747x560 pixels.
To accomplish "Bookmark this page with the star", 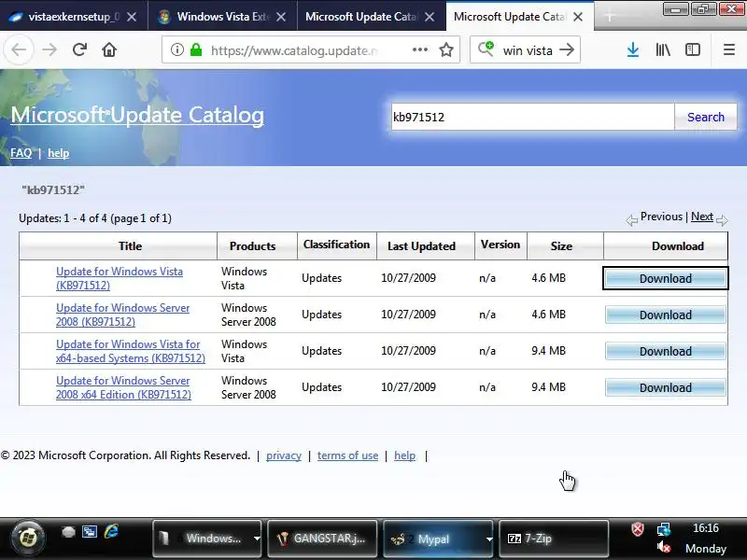I will [x=446, y=49].
